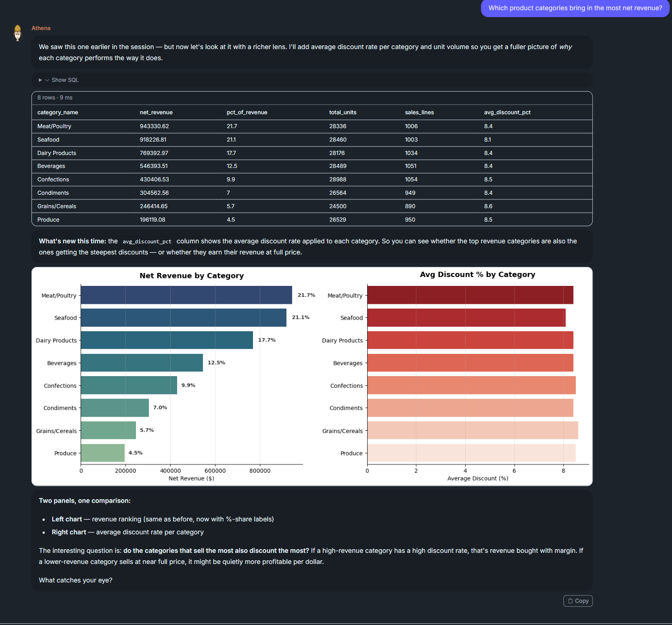Click the avg_discount_pct inline code label
Screen dimensions: 672x625
[x=147, y=241]
